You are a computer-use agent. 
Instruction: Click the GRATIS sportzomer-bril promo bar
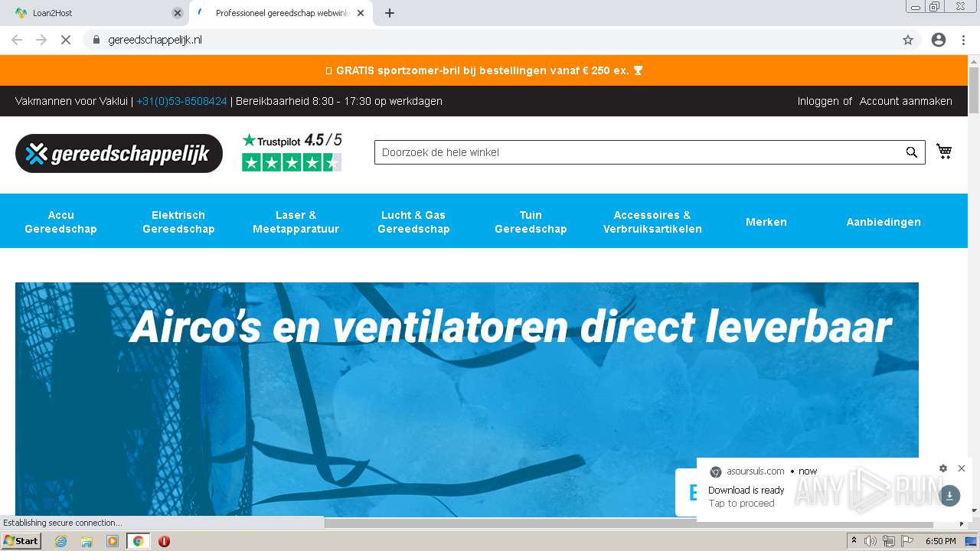click(484, 70)
